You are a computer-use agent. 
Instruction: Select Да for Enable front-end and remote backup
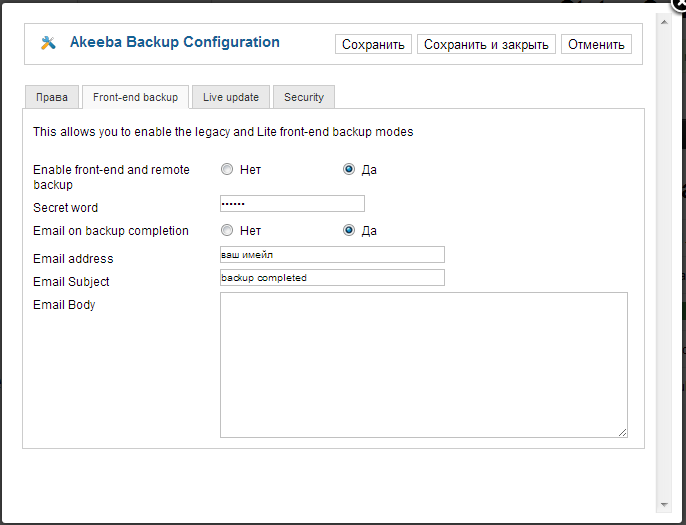point(349,169)
